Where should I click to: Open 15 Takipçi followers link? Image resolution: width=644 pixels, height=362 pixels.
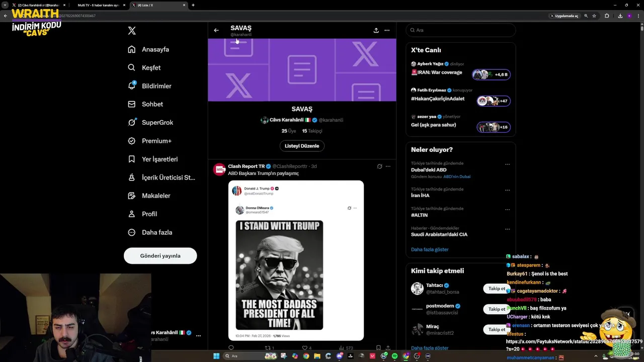click(x=312, y=131)
